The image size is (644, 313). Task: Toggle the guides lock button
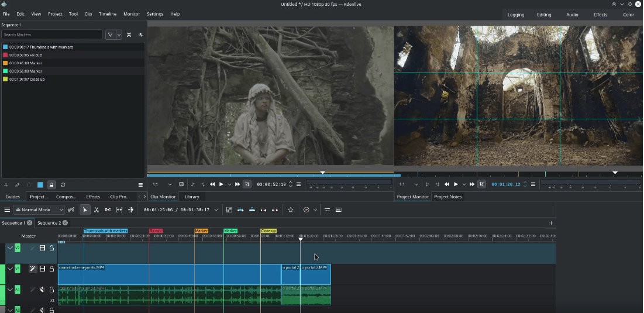(51, 185)
